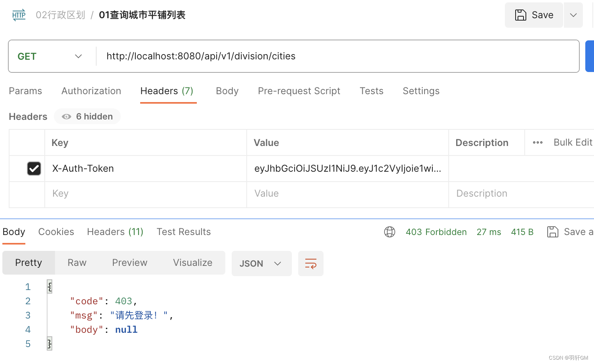This screenshot has width=594, height=364.
Task: Click the Save response button
Action: tap(570, 232)
